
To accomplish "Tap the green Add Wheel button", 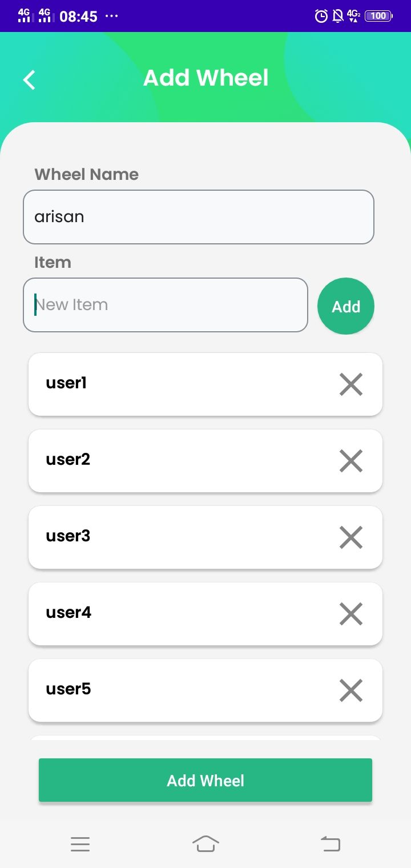I will (x=205, y=780).
